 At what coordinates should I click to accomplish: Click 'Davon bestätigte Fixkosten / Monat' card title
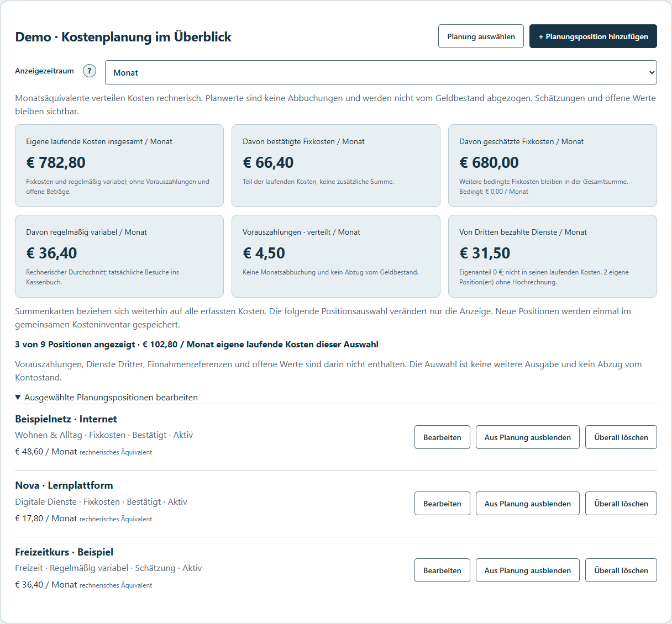pos(303,141)
